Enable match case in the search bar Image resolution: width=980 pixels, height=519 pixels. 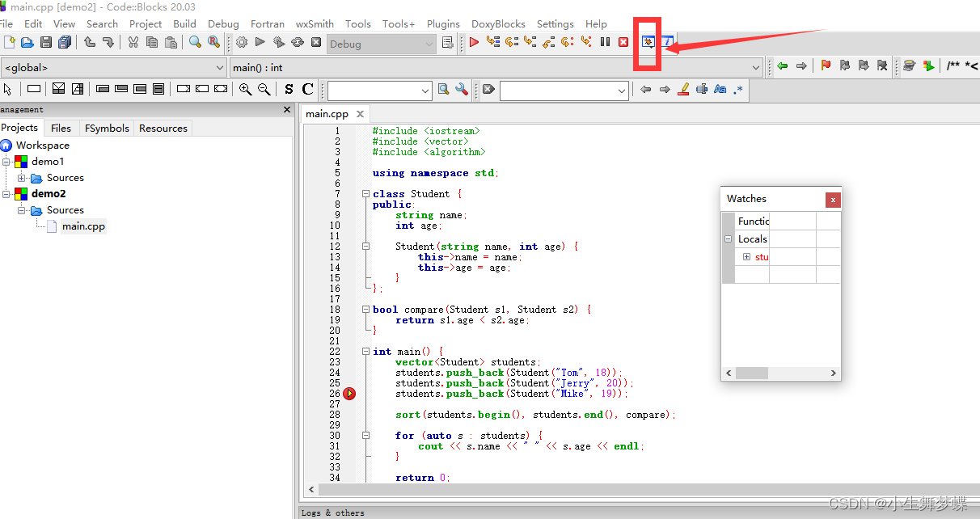click(x=720, y=90)
